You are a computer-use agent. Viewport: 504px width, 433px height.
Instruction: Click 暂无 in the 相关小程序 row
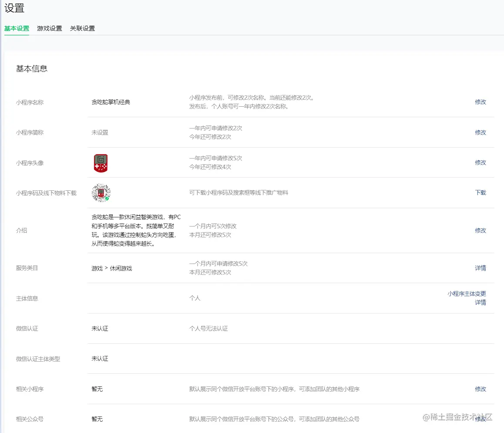[97, 389]
